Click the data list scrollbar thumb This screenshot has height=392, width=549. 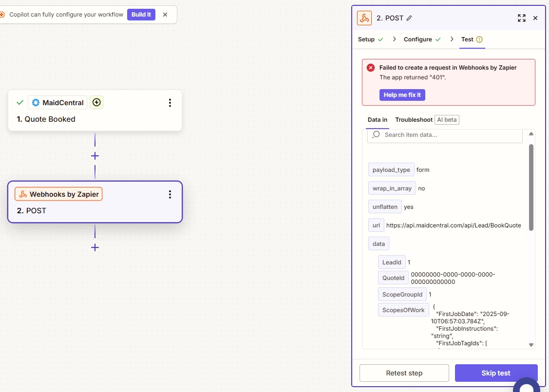tap(531, 187)
